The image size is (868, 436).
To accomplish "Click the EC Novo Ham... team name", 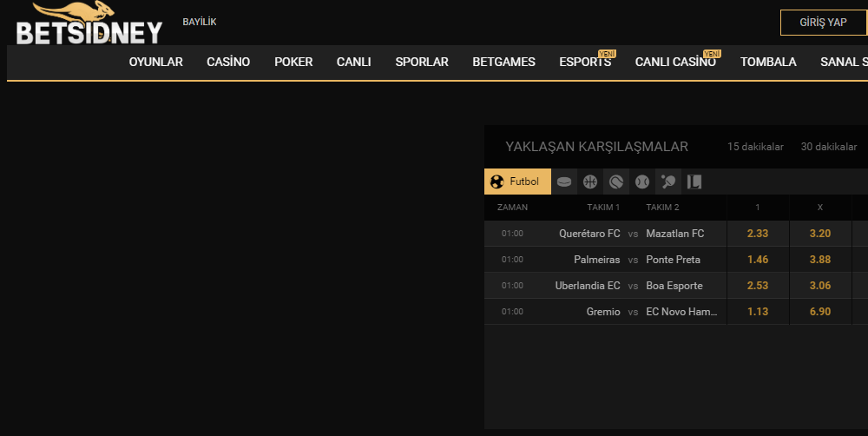I will (681, 312).
